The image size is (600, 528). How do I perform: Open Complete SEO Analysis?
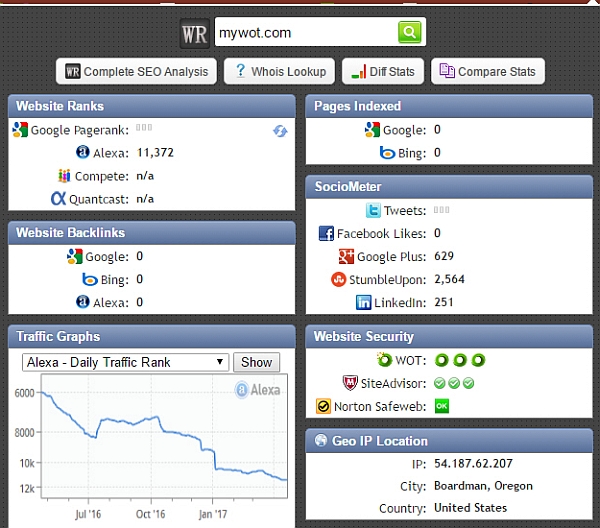(x=136, y=71)
